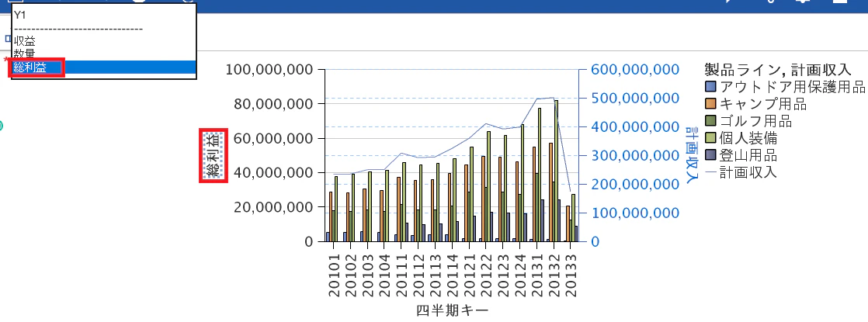The width and height of the screenshot is (868, 322).
Task: Click the 登山用品 purple legend swatch
Action: click(x=711, y=154)
